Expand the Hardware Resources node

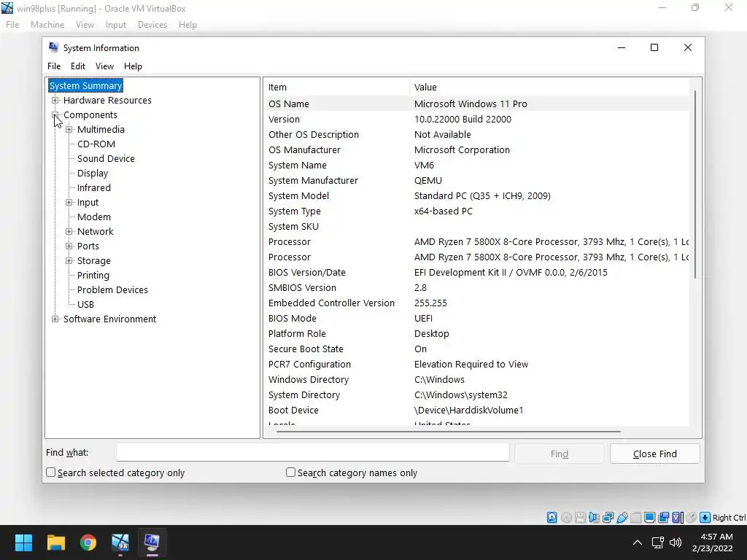click(55, 101)
